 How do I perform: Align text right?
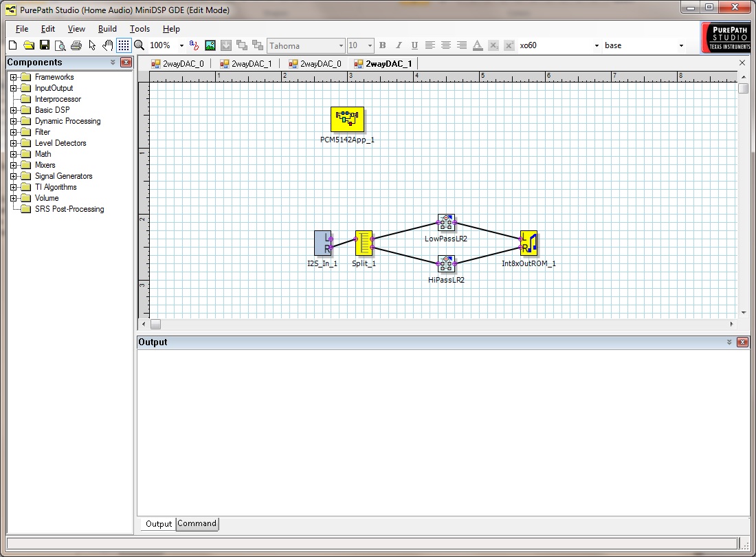(x=462, y=45)
